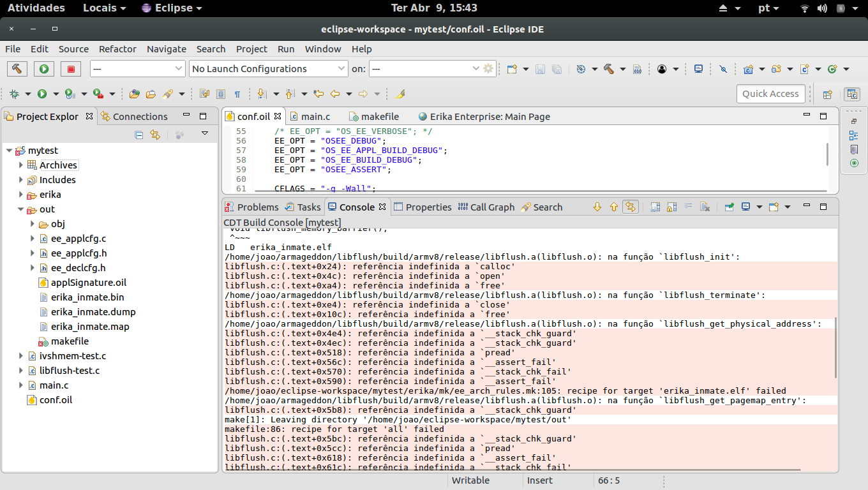The height and width of the screenshot is (490, 868).
Task: Expand the Includes tree node
Action: coord(20,180)
